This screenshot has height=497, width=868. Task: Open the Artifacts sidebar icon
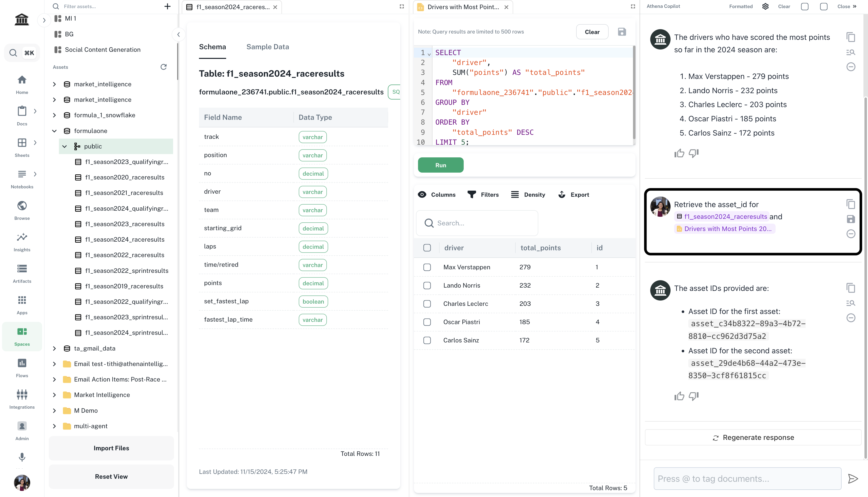tap(22, 269)
